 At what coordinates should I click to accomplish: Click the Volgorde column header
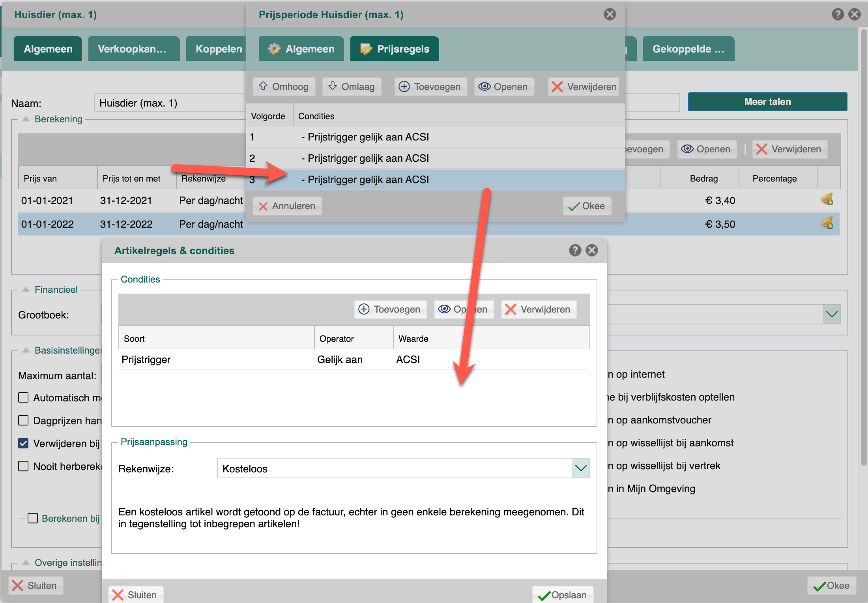[269, 116]
